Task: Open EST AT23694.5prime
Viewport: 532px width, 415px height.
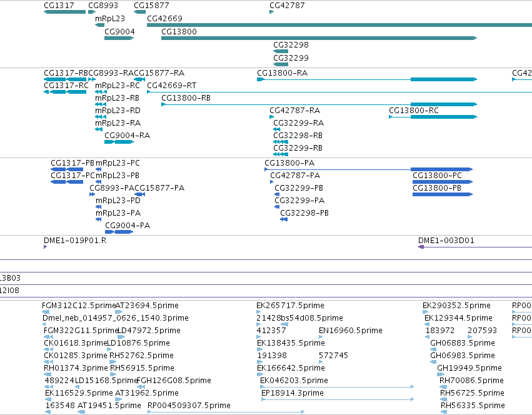Action: point(147,306)
